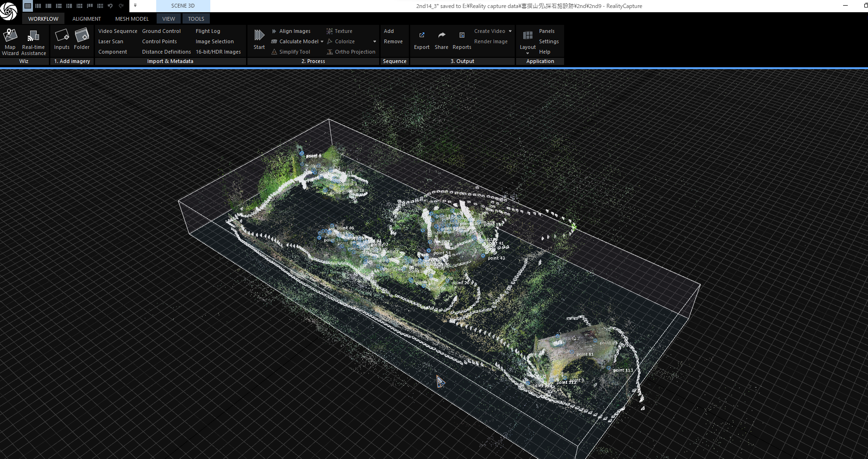Click Video Sequence import option

(x=118, y=31)
